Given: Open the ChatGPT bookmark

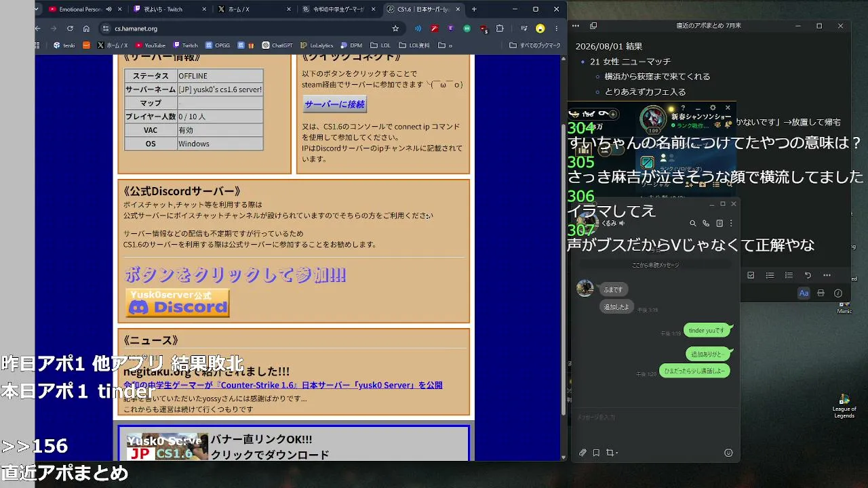Looking at the screenshot, I should coord(277,45).
